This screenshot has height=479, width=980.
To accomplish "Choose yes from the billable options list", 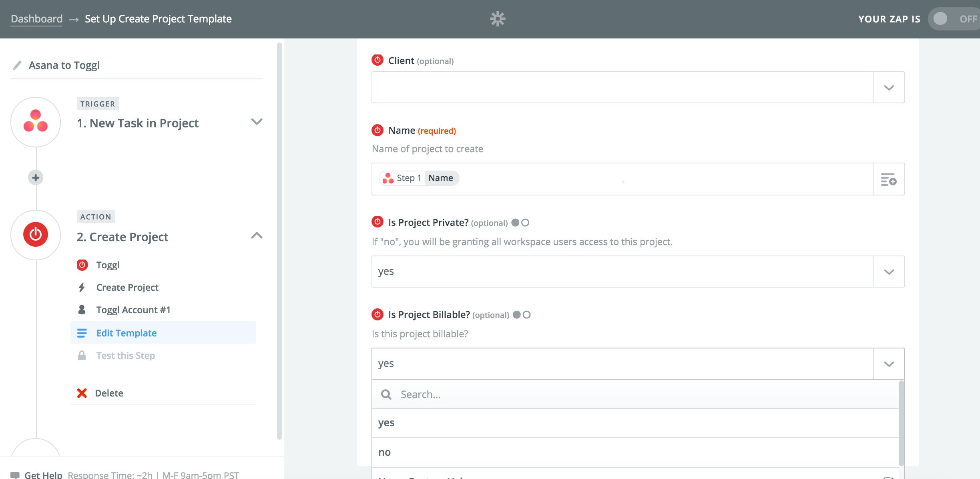I will pyautogui.click(x=636, y=423).
